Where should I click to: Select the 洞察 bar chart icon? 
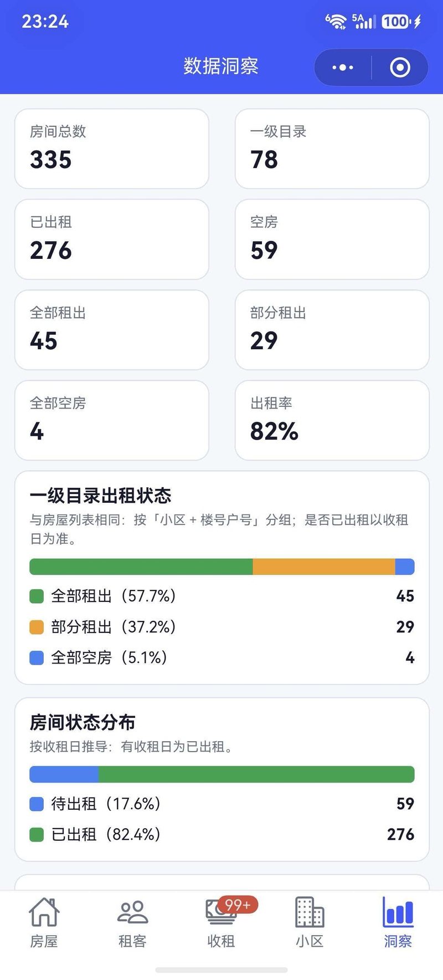[398, 912]
